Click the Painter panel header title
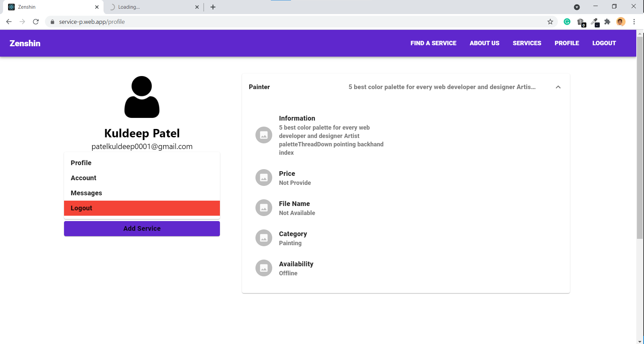The width and height of the screenshot is (644, 344). 259,87
